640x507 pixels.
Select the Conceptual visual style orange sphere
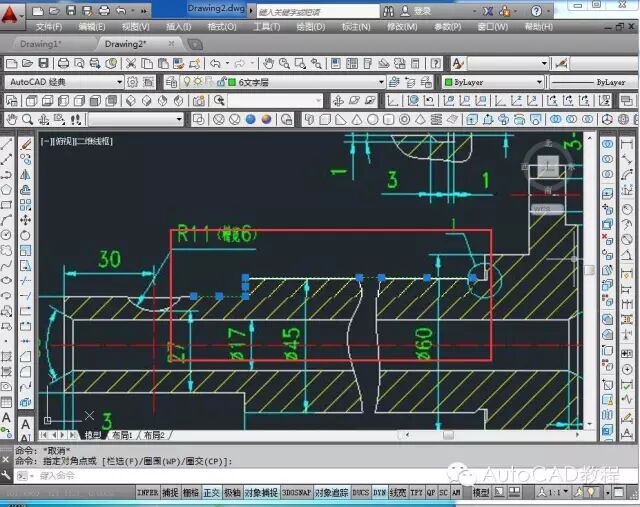pos(267,119)
